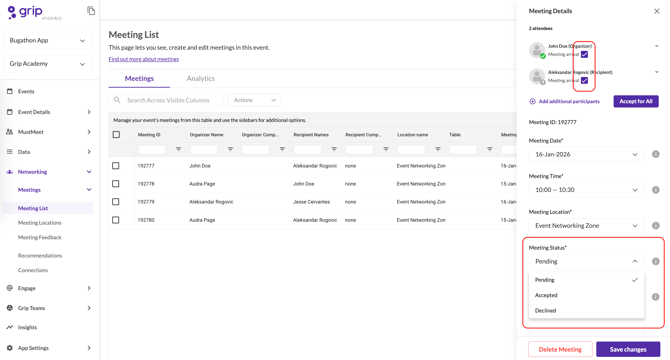Open the Meeting Time dropdown

(586, 190)
